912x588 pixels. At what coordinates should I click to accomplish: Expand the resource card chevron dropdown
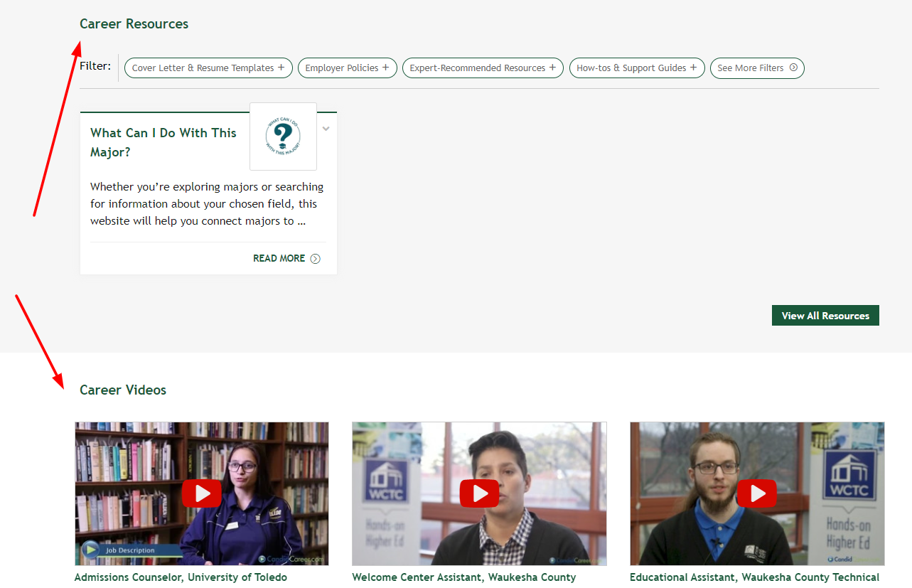(x=326, y=129)
